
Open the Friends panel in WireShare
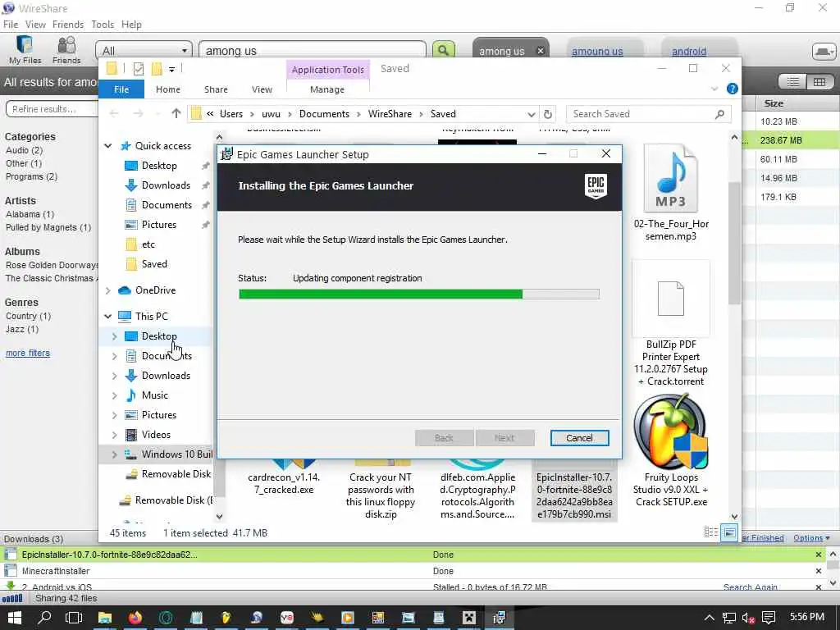pos(66,49)
